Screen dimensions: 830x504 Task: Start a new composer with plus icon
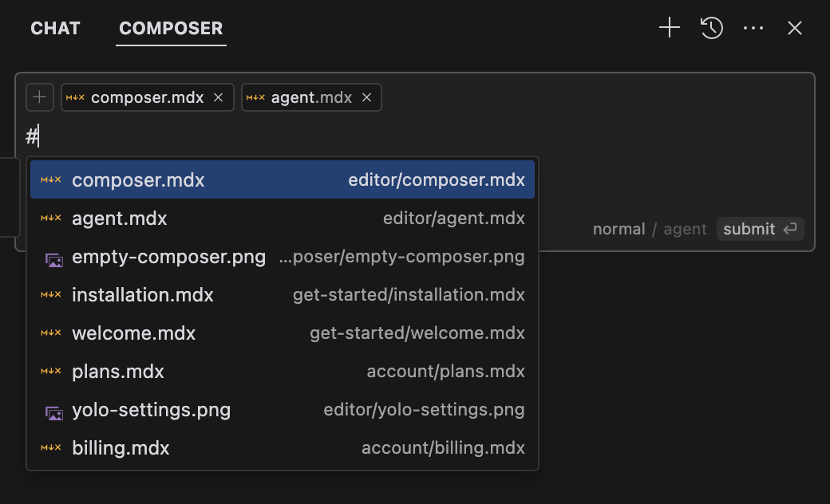669,27
